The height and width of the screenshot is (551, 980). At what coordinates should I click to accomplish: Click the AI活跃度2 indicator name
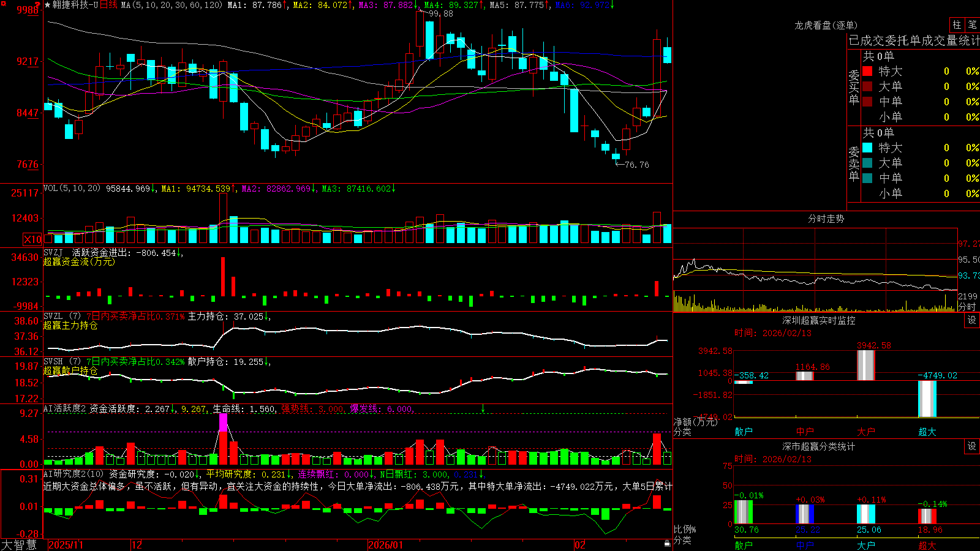pos(65,408)
